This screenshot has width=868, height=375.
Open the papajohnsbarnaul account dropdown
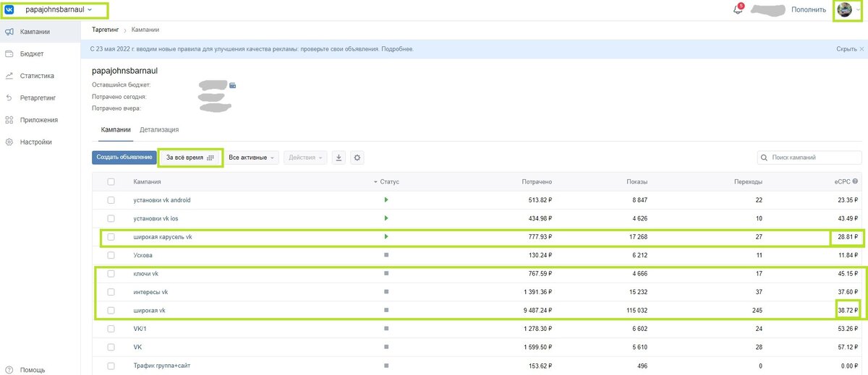59,9
